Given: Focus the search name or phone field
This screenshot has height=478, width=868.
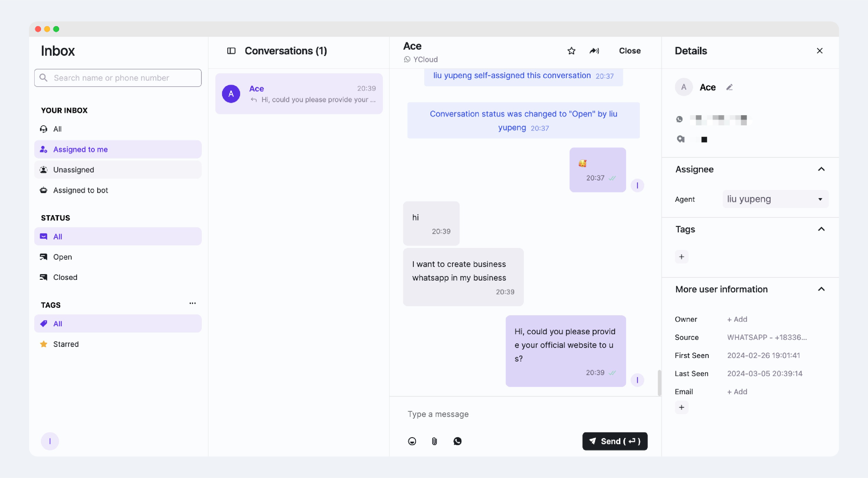Looking at the screenshot, I should (118, 78).
